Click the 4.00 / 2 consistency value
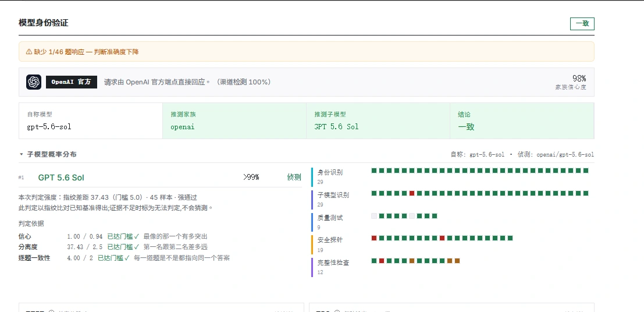 [x=80, y=258]
